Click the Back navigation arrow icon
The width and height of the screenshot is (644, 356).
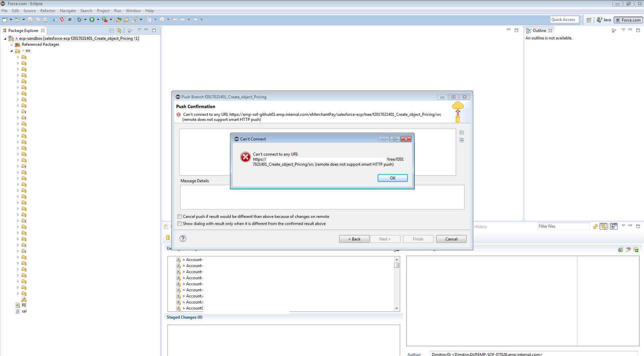(183, 20)
